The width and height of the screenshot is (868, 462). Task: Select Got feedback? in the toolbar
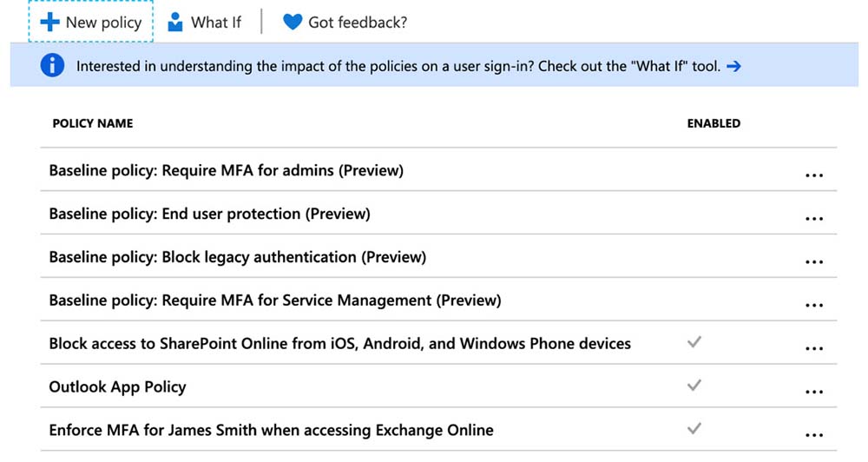[x=357, y=22]
